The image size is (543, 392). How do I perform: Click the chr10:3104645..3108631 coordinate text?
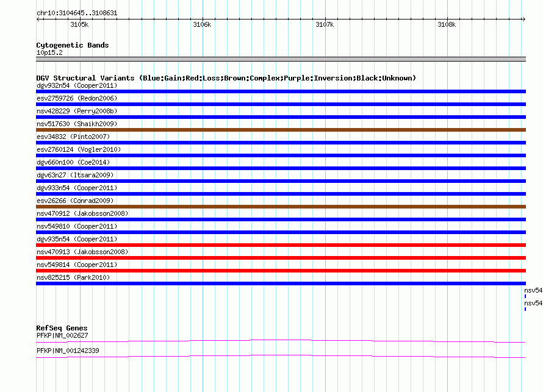click(77, 13)
